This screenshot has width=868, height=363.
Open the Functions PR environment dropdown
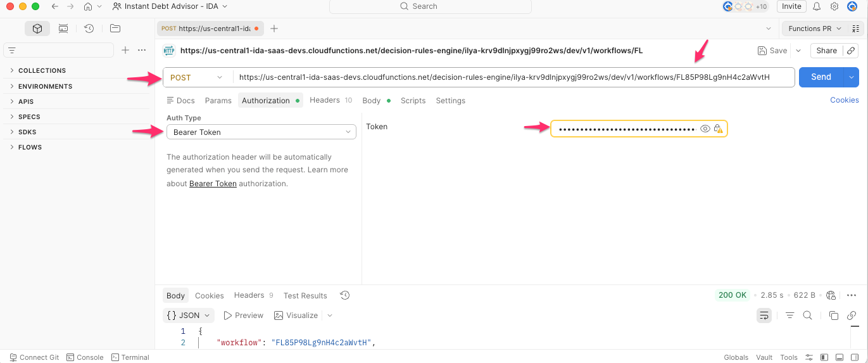(x=815, y=29)
